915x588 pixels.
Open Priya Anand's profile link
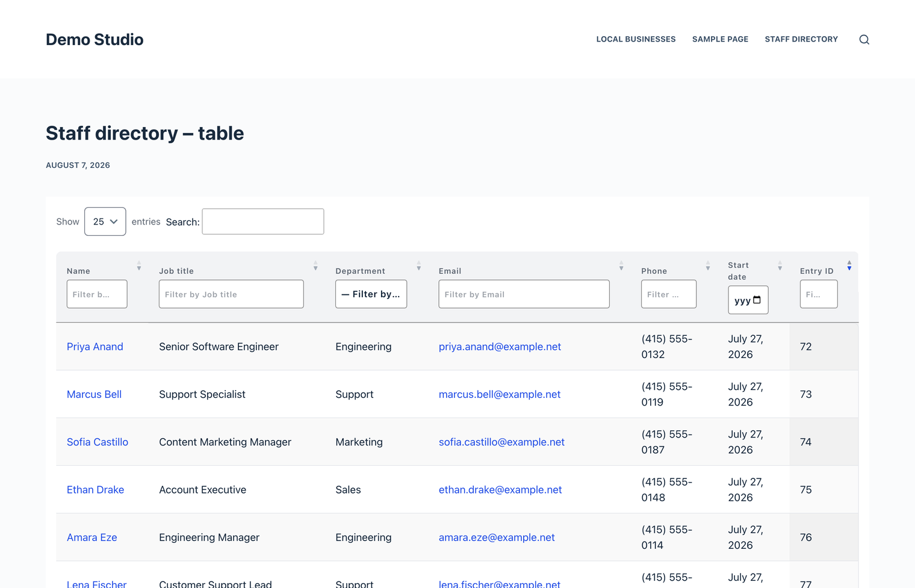[x=95, y=347]
